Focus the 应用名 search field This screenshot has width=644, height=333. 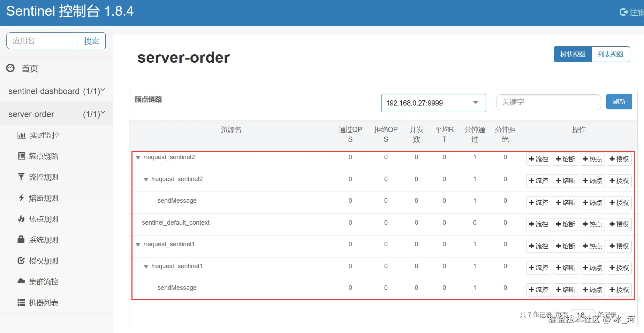pyautogui.click(x=42, y=41)
